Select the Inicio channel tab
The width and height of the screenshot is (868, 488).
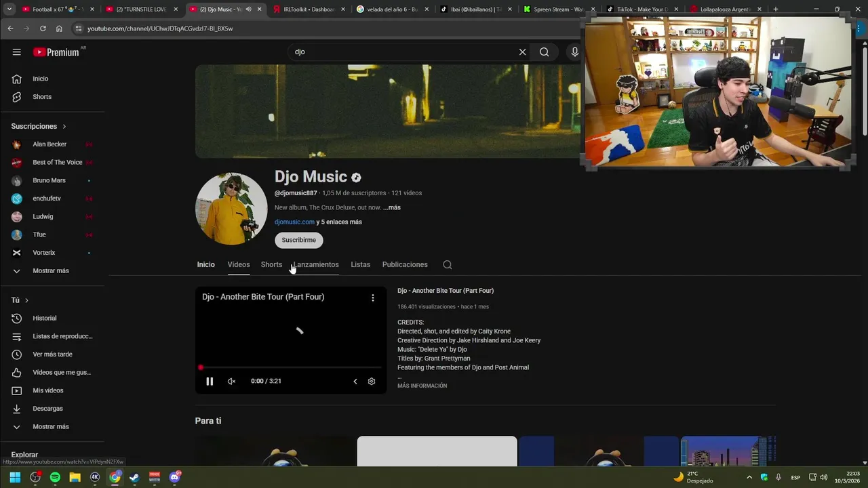pos(205,265)
